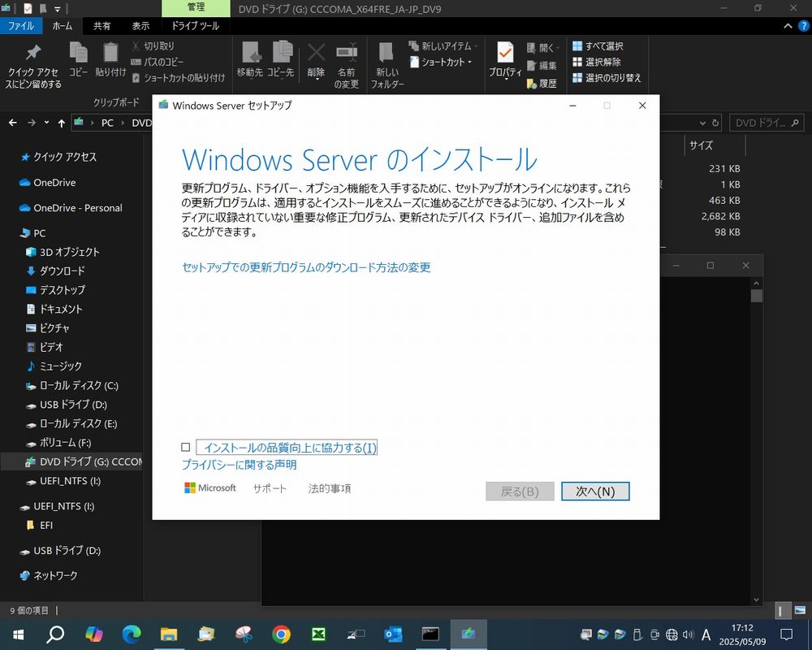Open Copilot from the taskbar
The height and width of the screenshot is (650, 812).
pyautogui.click(x=93, y=634)
